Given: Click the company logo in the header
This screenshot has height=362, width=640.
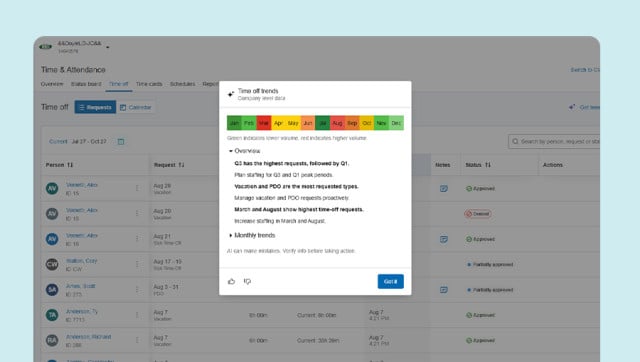Looking at the screenshot, I should point(46,47).
